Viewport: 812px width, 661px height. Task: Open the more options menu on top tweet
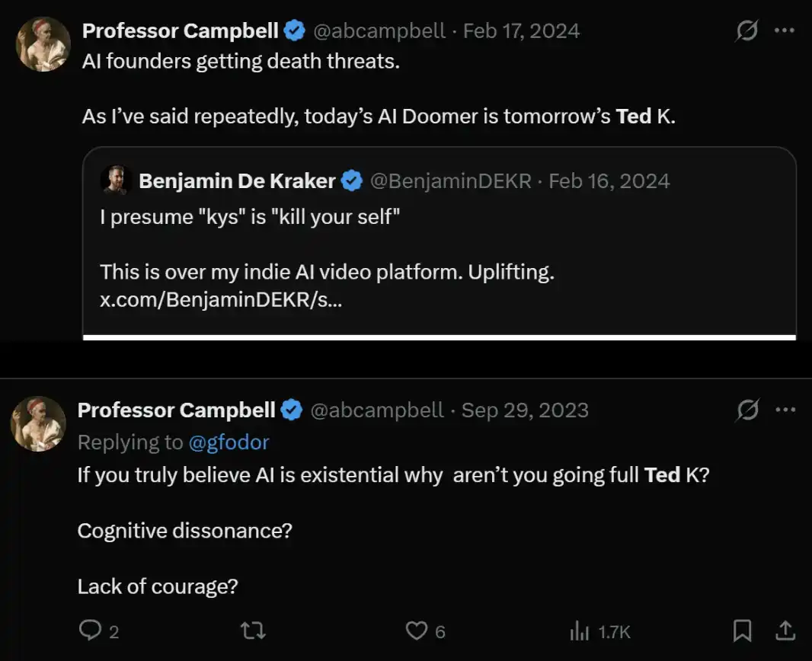pos(785,30)
